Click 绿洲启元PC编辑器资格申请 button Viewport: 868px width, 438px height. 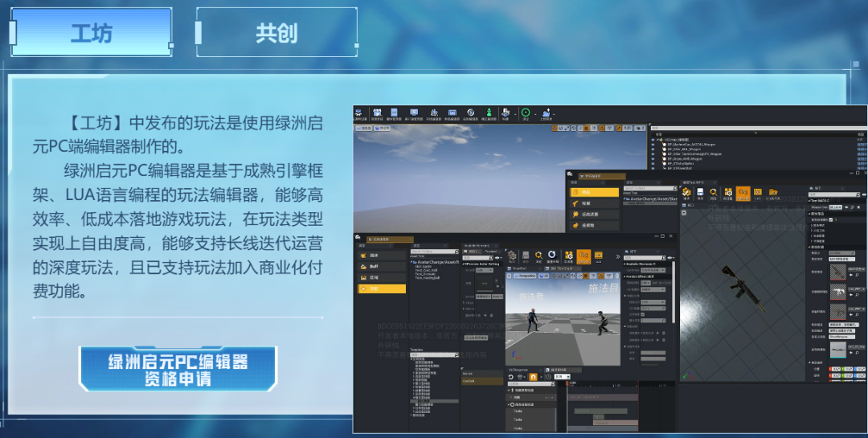click(178, 370)
